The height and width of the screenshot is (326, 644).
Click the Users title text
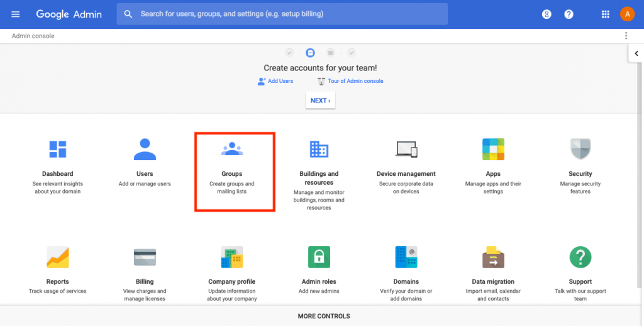point(145,174)
